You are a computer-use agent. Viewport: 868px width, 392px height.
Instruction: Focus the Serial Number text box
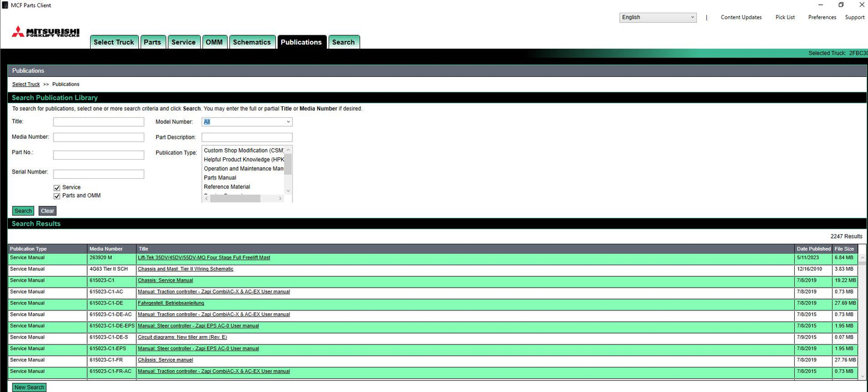[99, 174]
